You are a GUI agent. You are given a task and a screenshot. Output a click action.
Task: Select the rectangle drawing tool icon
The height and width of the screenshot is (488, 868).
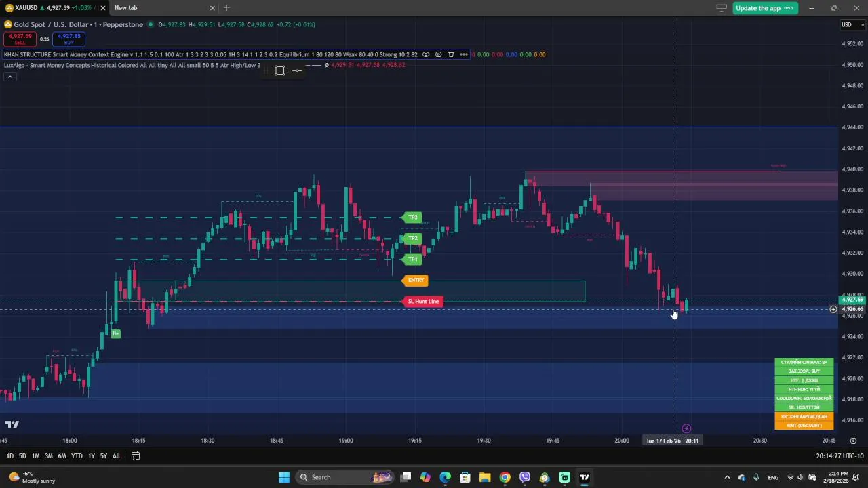[x=279, y=70]
